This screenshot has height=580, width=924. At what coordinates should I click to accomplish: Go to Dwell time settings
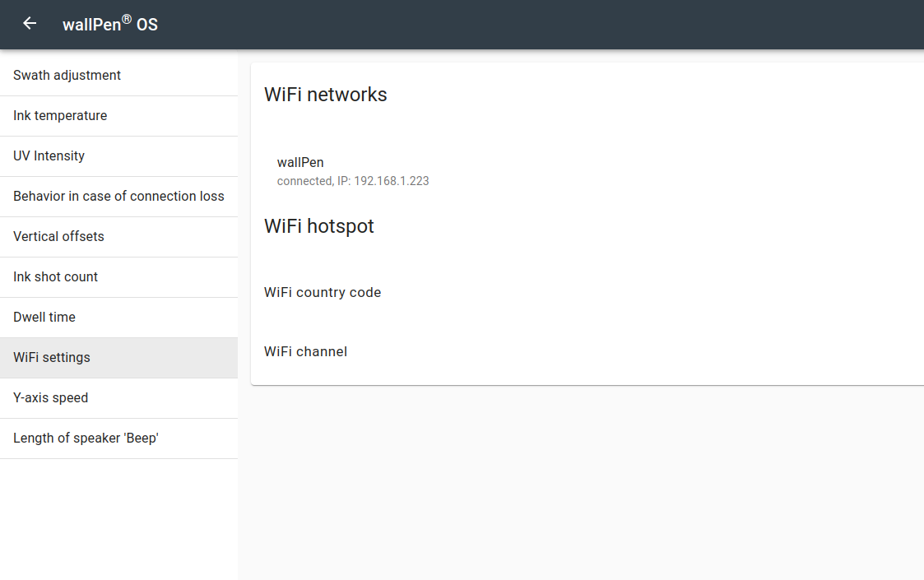click(x=119, y=317)
